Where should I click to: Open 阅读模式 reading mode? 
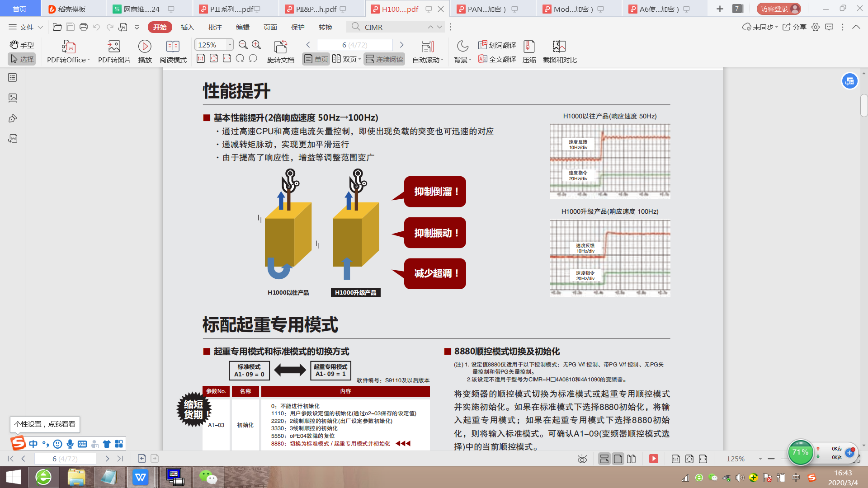[173, 47]
